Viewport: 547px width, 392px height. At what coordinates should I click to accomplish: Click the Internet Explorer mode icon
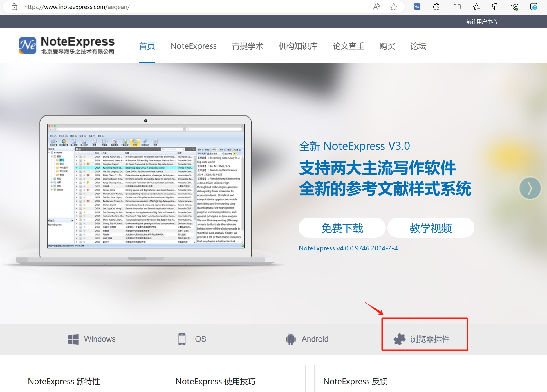tap(534, 7)
